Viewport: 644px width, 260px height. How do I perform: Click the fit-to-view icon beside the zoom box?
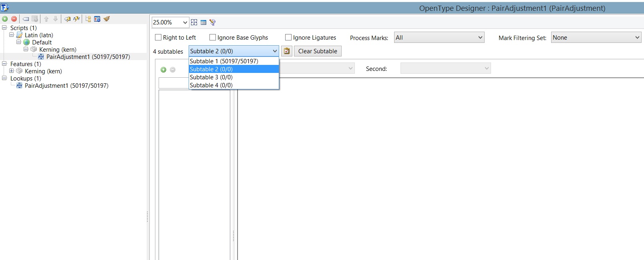(x=194, y=22)
